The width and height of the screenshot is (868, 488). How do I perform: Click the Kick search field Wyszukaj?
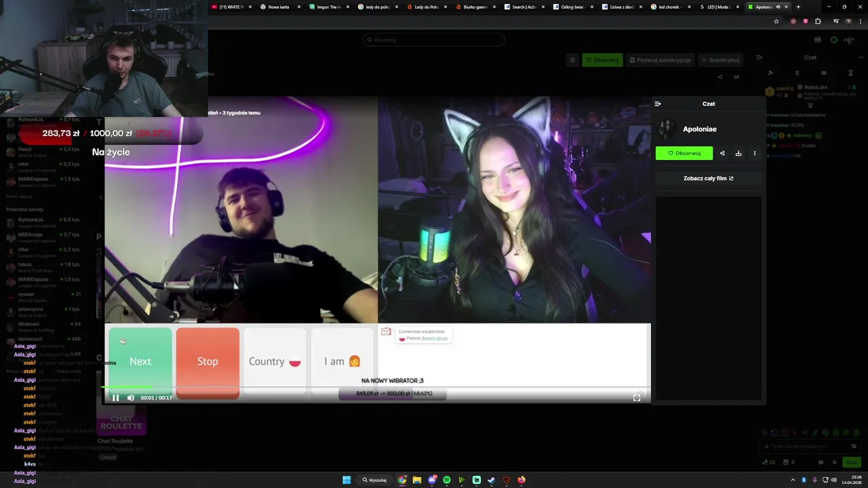click(x=434, y=40)
